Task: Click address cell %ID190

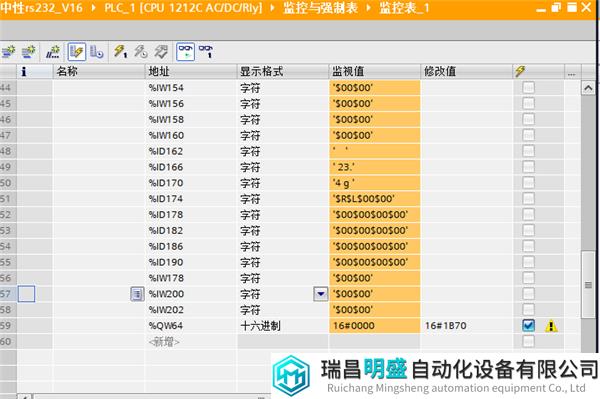Action: point(191,262)
